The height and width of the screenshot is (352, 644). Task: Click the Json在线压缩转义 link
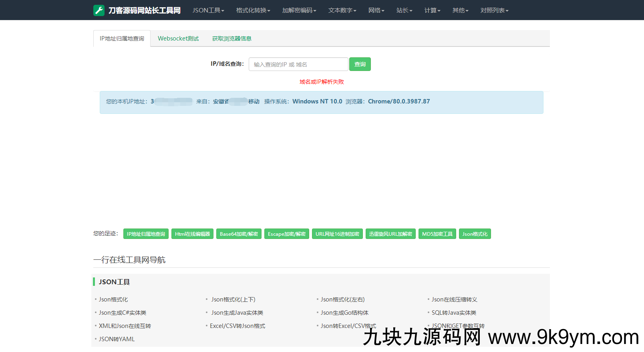tap(454, 299)
